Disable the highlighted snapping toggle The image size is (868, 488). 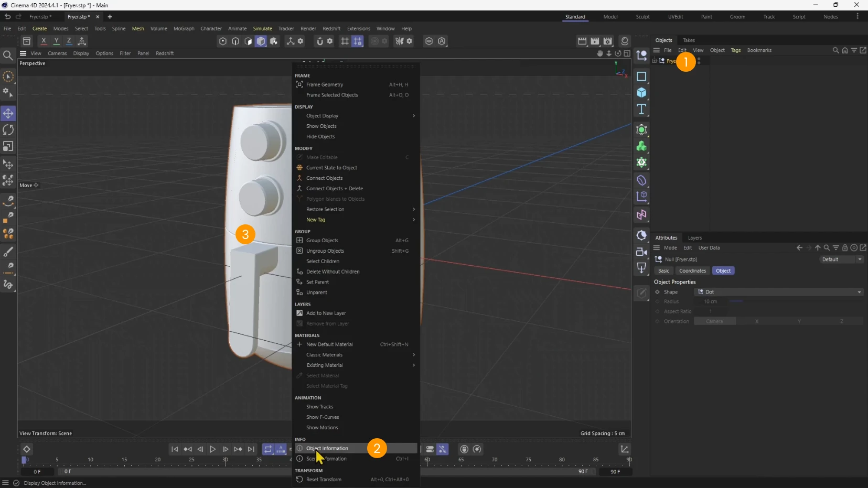[x=358, y=41]
